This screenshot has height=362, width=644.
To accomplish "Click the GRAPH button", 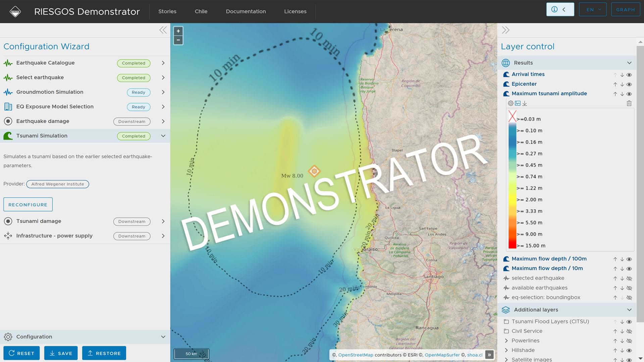I will point(626,9).
